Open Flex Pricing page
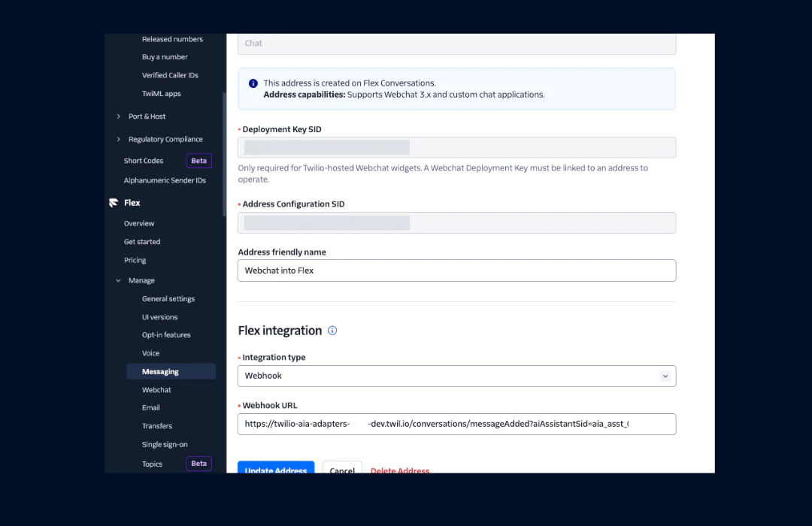812x526 pixels. (135, 260)
